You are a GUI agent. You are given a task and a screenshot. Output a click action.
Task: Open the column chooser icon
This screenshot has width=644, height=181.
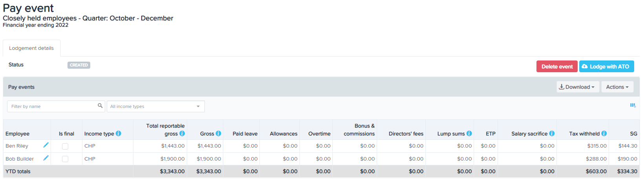[x=633, y=105]
